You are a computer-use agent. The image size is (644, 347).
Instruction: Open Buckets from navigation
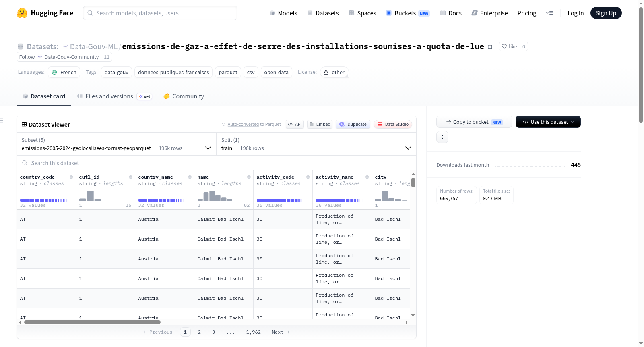coord(408,13)
